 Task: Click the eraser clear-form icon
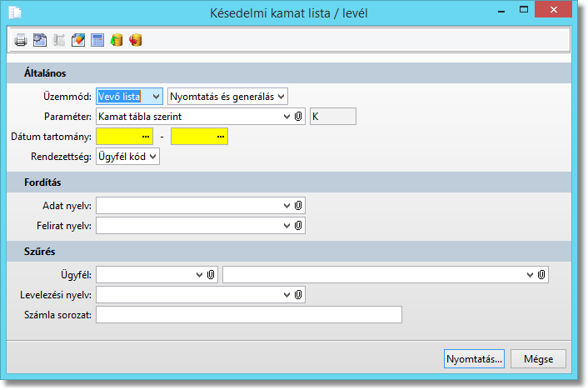coord(78,40)
